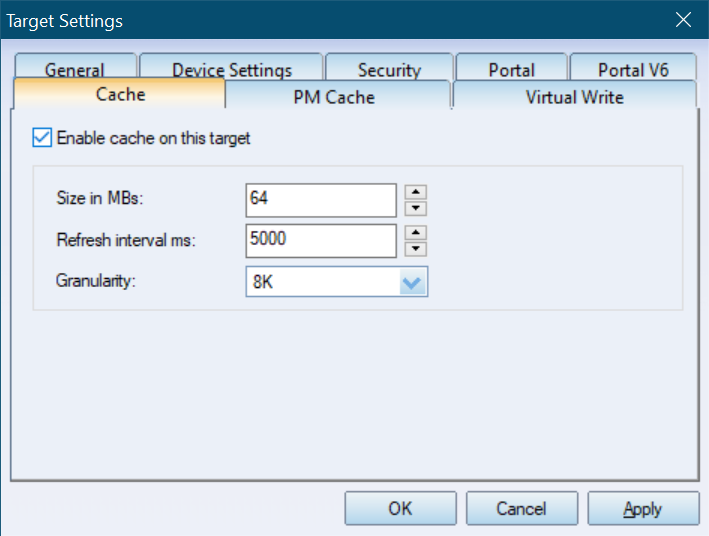Screen dimensions: 709x536
Task: Click the Cancel button
Action: 522,508
